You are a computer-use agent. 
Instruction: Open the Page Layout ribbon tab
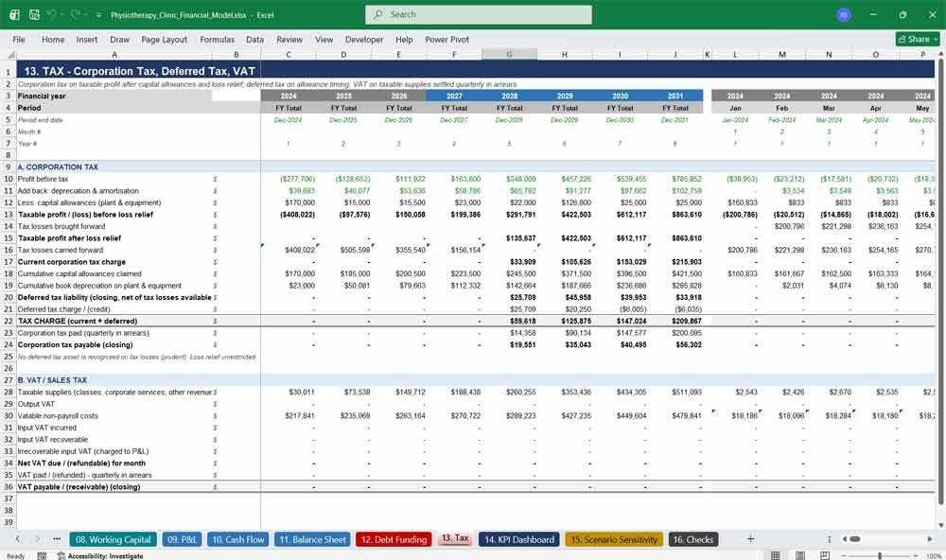tap(164, 39)
